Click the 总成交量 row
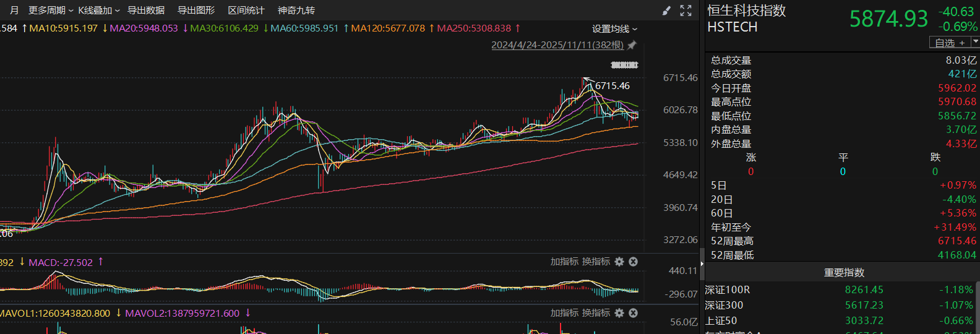The width and height of the screenshot is (980, 334). (x=843, y=60)
